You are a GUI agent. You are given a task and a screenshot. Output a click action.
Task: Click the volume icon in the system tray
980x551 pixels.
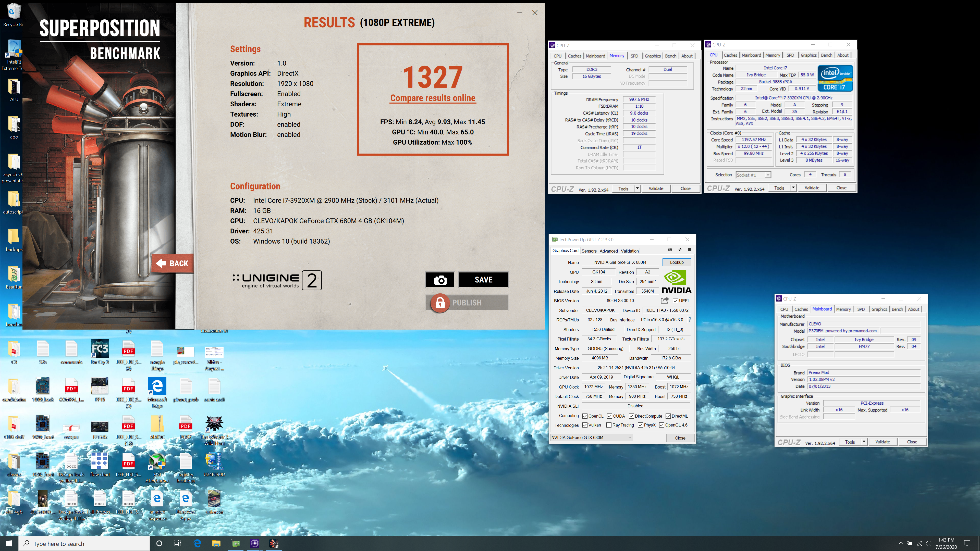928,543
